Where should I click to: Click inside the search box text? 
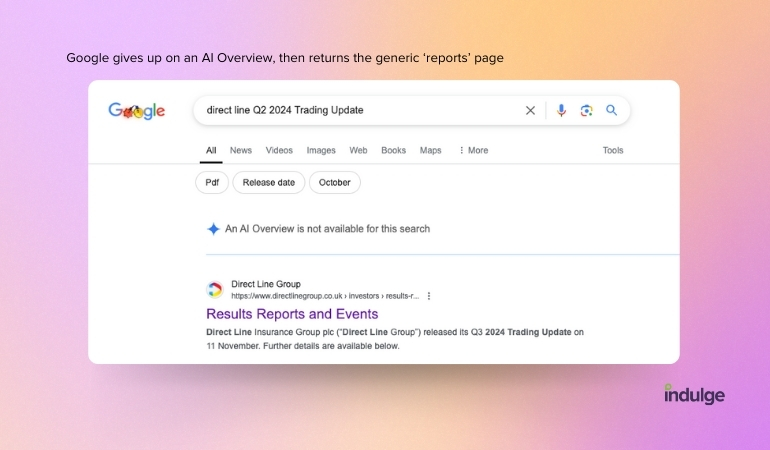pyautogui.click(x=285, y=110)
